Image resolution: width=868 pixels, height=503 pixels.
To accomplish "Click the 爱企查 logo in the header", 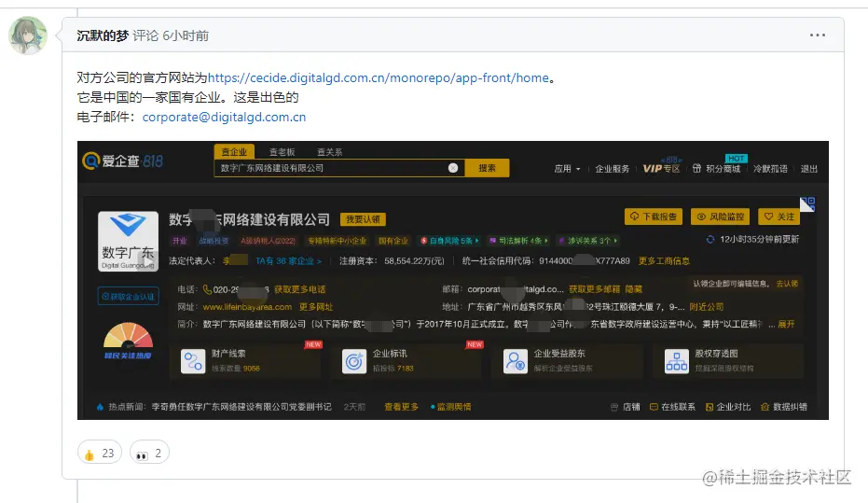I will [122, 161].
